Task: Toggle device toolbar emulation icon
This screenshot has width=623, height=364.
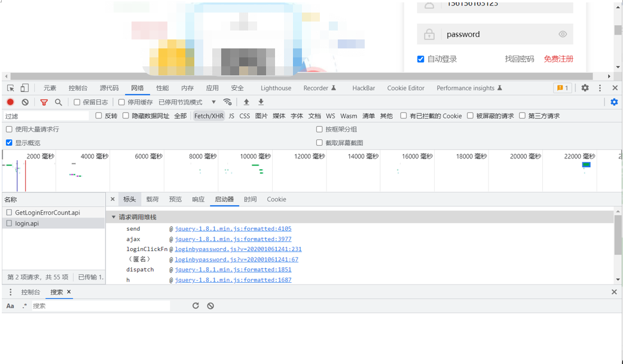Action: click(x=25, y=88)
